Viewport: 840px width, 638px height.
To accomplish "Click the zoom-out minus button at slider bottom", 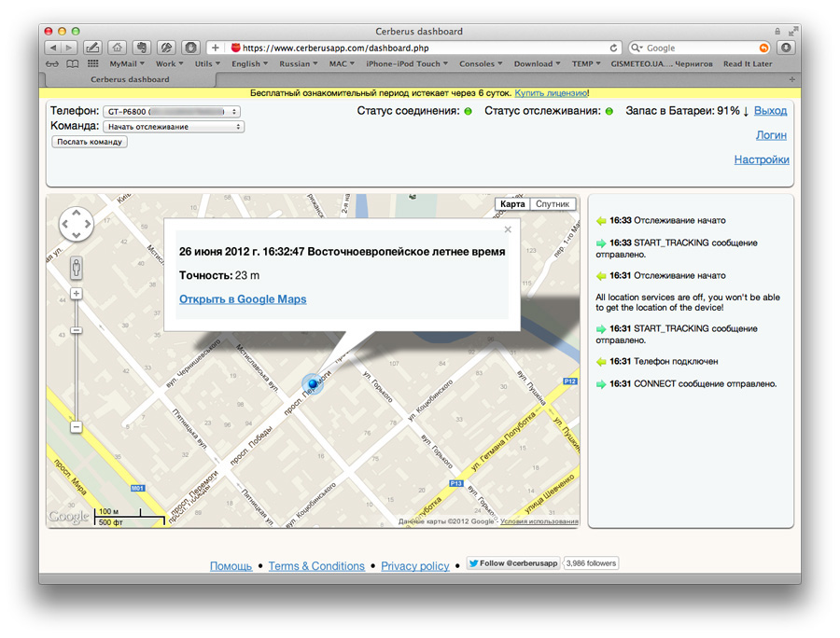I will (x=76, y=426).
